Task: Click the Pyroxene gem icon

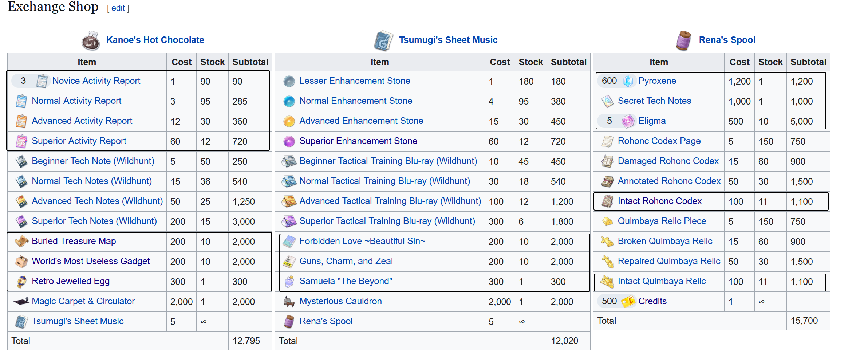Action: (x=628, y=81)
